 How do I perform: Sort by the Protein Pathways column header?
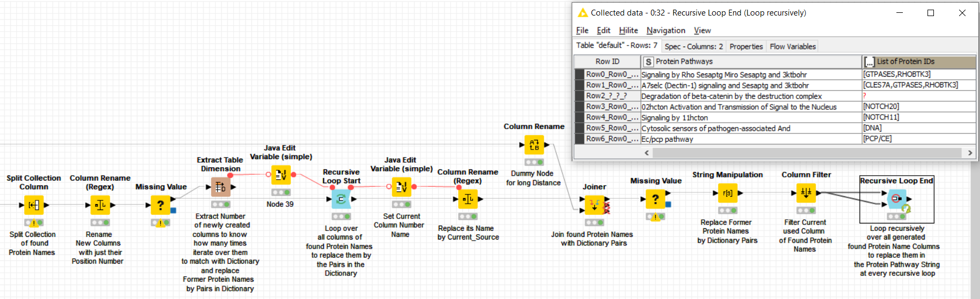[751, 62]
